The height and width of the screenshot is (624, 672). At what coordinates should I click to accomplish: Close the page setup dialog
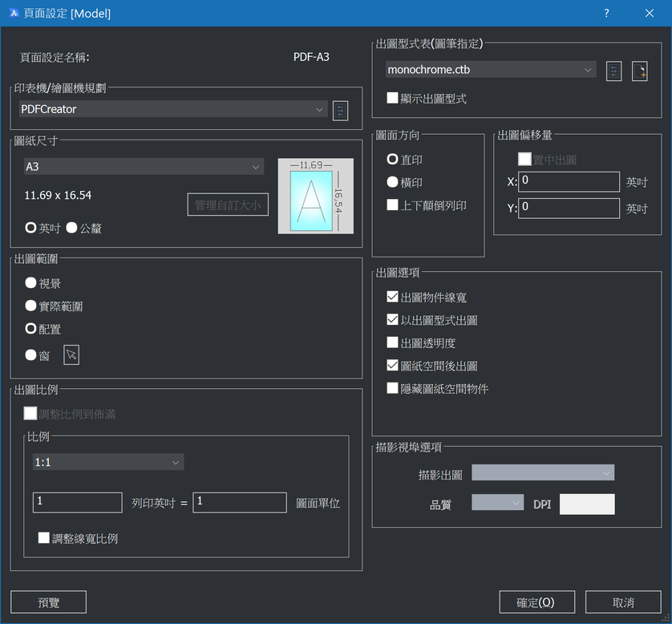(650, 14)
